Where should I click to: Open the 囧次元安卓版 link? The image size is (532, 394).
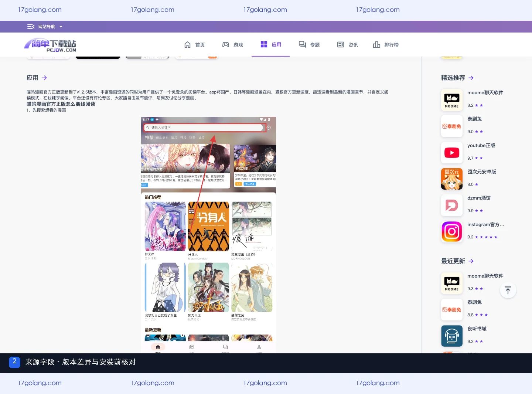(482, 172)
